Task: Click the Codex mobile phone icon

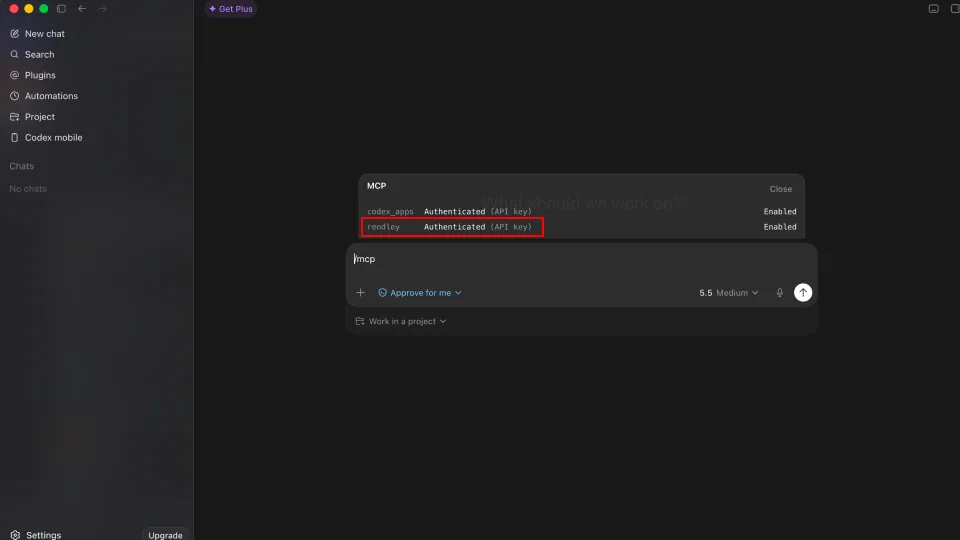Action: (x=15, y=138)
